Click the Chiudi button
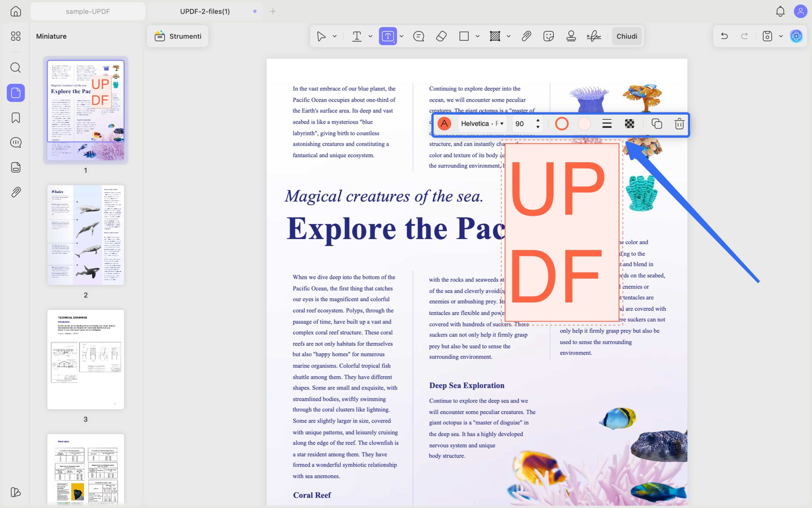The width and height of the screenshot is (812, 508). click(627, 36)
